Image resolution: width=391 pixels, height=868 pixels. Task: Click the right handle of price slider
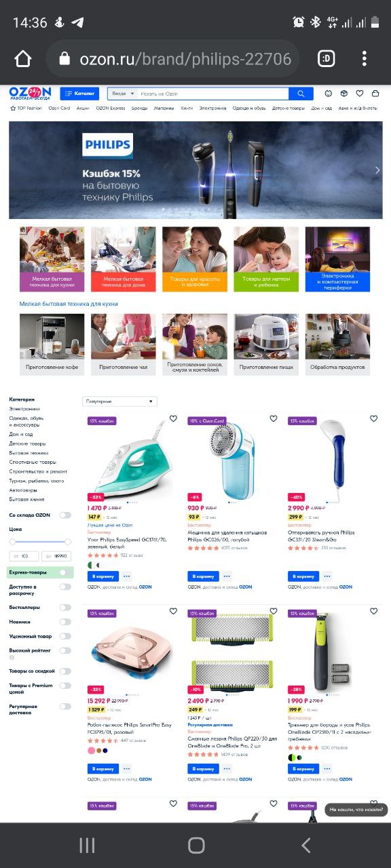coord(68,541)
